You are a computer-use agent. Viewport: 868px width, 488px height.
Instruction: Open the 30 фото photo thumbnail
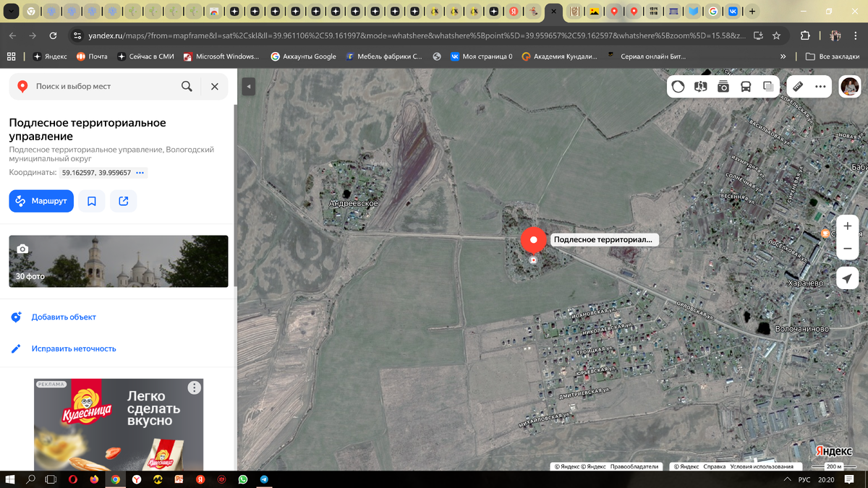[119, 261]
